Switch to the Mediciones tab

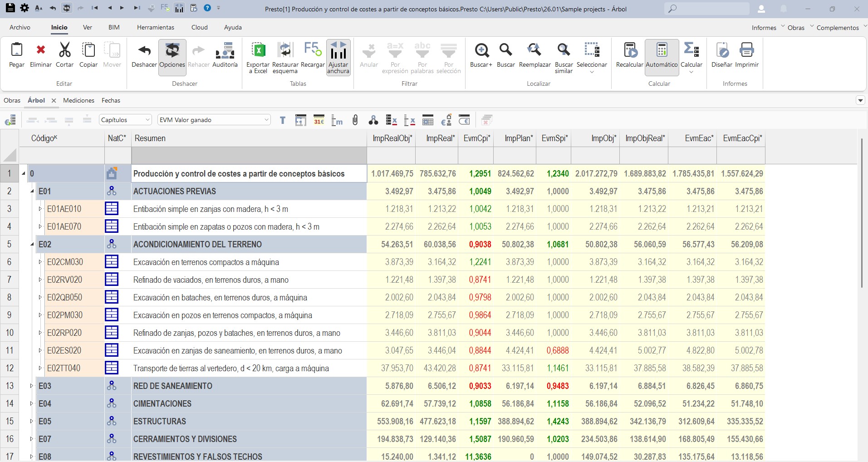79,100
